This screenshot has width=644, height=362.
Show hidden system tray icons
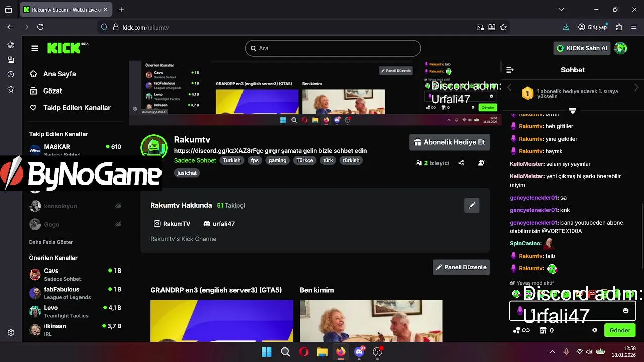coord(552,352)
